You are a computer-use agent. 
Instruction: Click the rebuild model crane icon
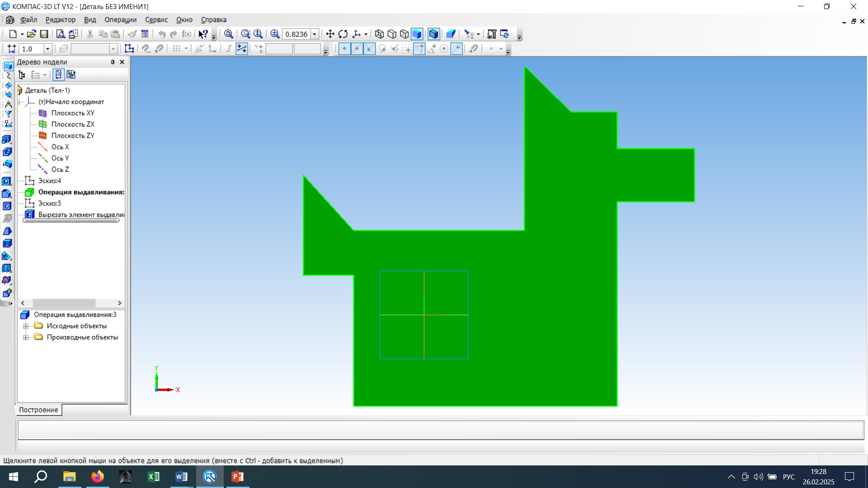pos(492,34)
